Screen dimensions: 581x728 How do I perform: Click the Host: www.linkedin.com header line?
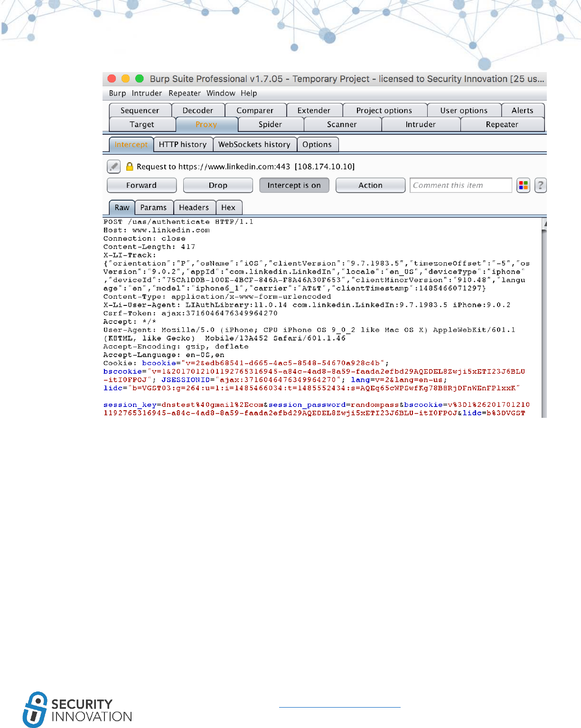click(x=157, y=230)
